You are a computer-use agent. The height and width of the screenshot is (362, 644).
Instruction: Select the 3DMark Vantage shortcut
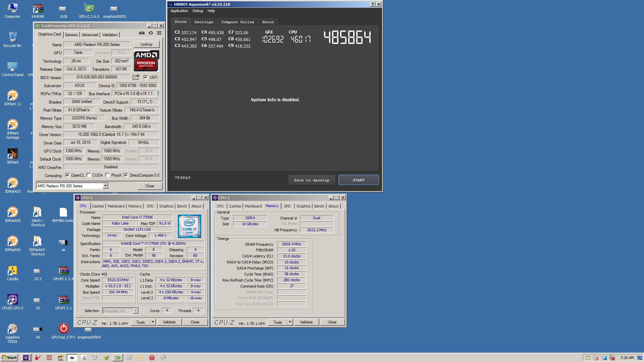12,129
